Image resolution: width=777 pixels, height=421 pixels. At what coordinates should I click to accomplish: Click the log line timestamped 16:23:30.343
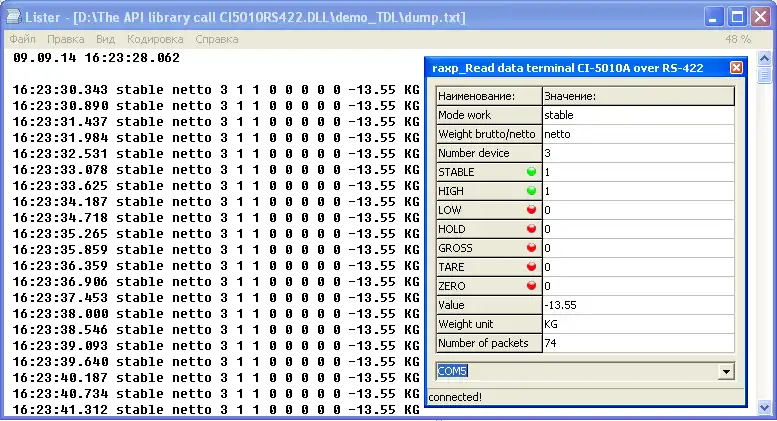click(216, 90)
